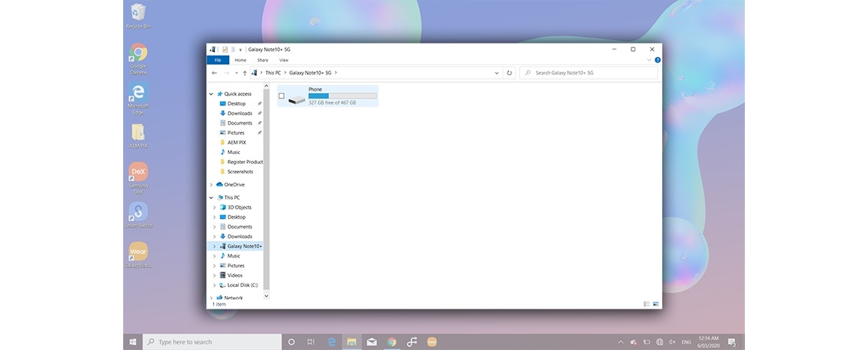
Task: Open the File menu tab
Action: (x=218, y=60)
